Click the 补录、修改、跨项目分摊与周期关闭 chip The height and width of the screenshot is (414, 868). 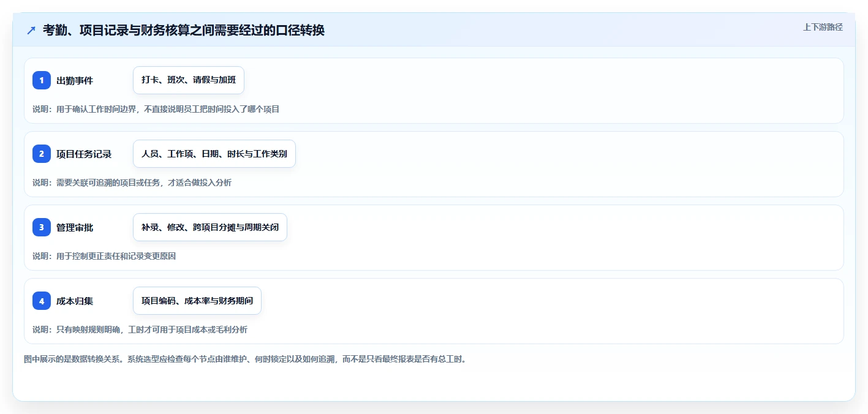210,227
